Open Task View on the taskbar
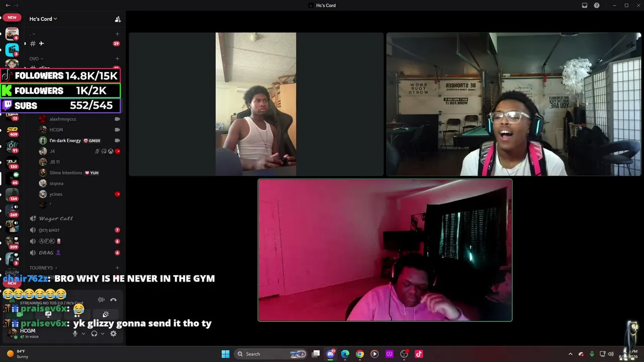Screen dimensions: 644x362 click(x=316, y=354)
